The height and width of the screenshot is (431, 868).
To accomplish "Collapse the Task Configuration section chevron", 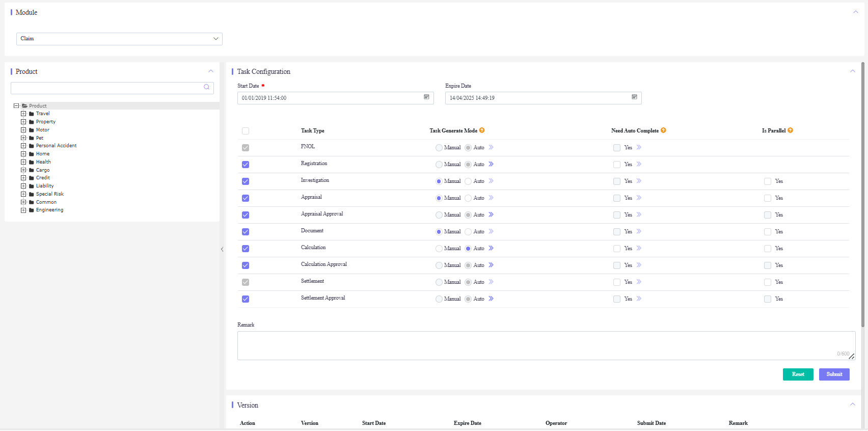I will click(x=853, y=71).
